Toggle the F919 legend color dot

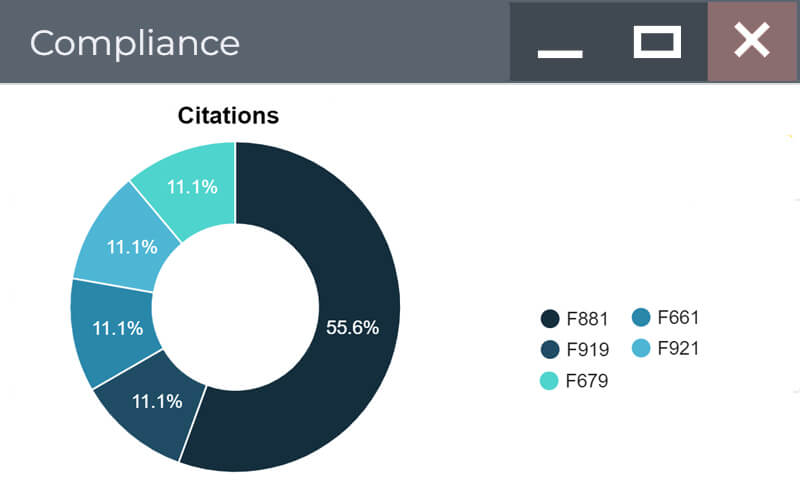549,349
